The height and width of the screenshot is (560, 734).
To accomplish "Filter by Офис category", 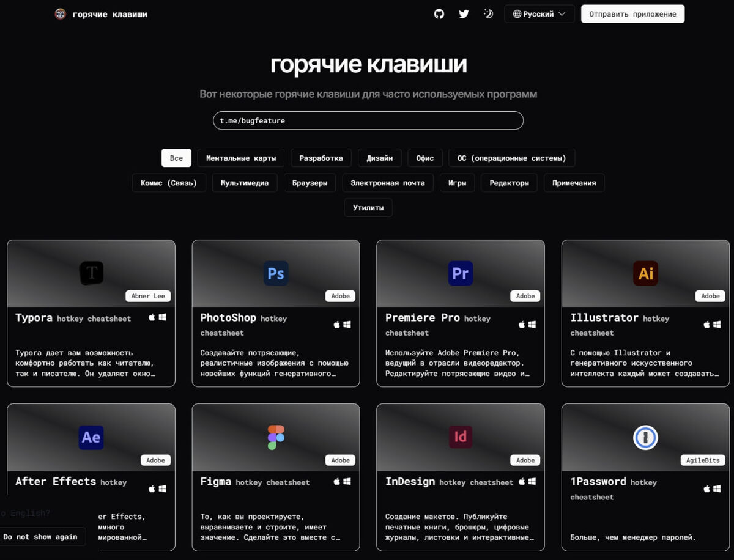I will (x=425, y=158).
